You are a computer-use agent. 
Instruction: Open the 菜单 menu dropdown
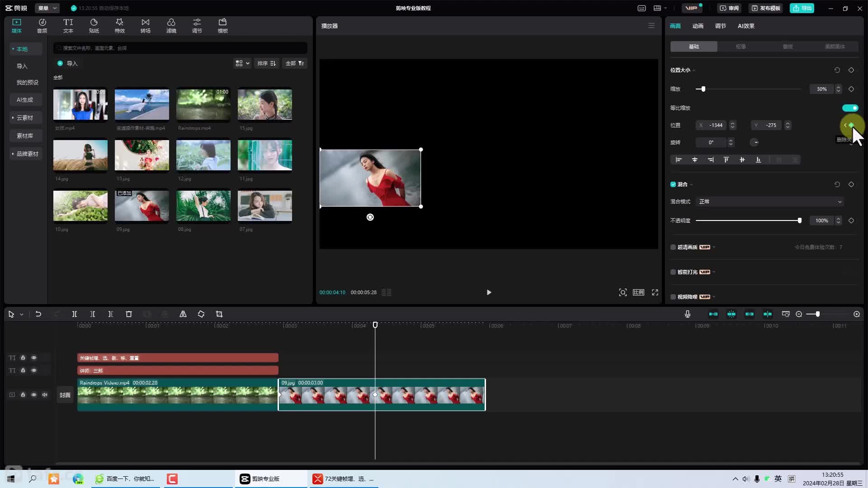47,8
